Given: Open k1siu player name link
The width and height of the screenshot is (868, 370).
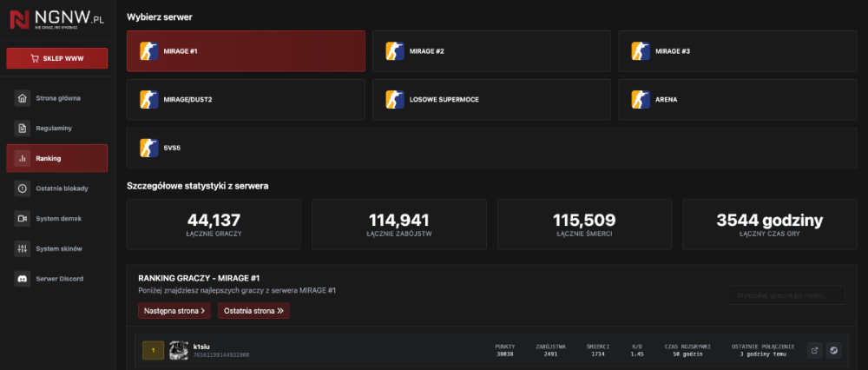Looking at the screenshot, I should click(x=201, y=347).
